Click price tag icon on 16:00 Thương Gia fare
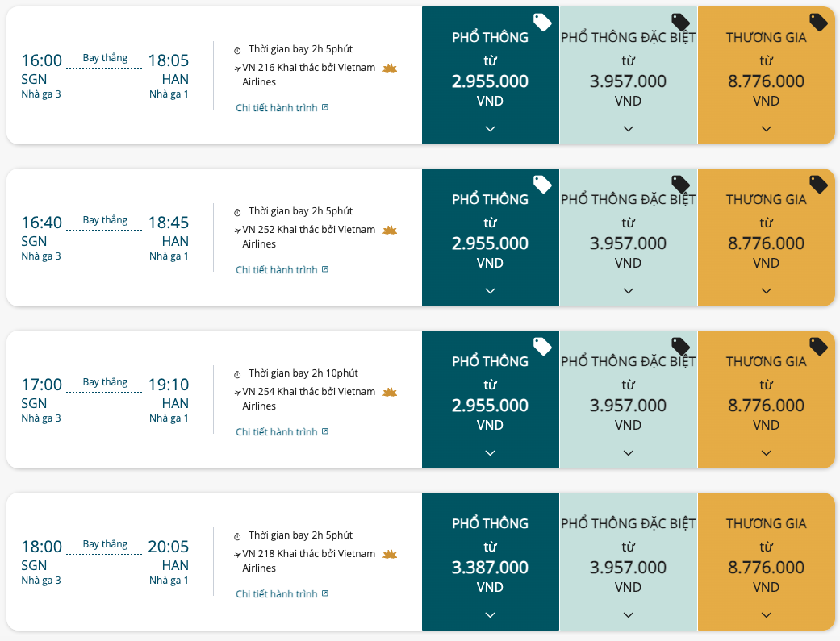 [818, 23]
